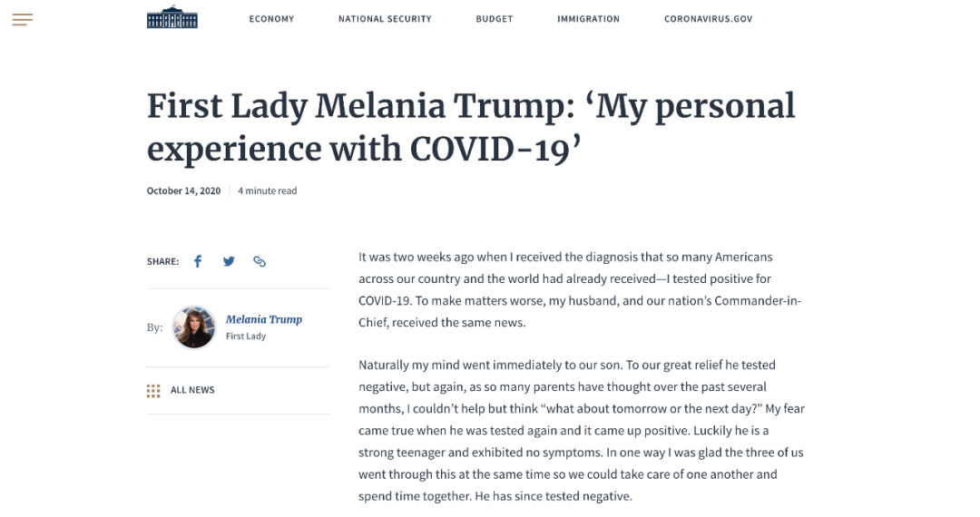Image resolution: width=980 pixels, height=517 pixels.
Task: Click the first article paragraph
Action: click(x=580, y=289)
